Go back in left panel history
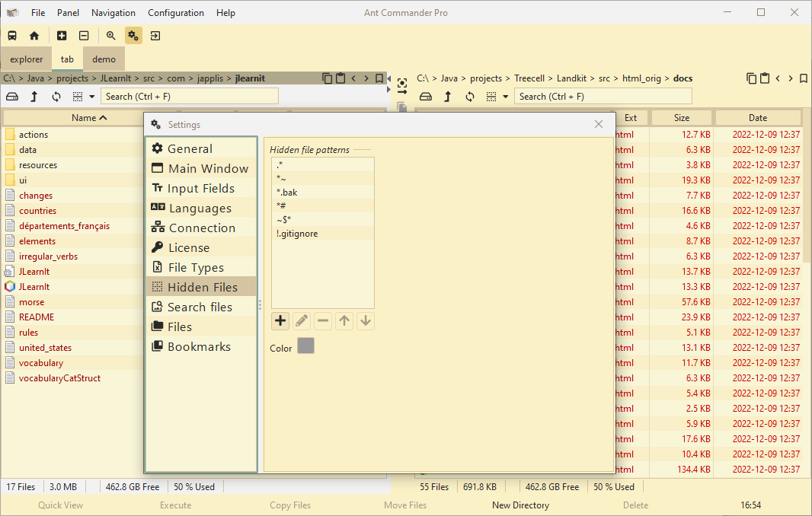This screenshot has width=812, height=516. coord(353,78)
